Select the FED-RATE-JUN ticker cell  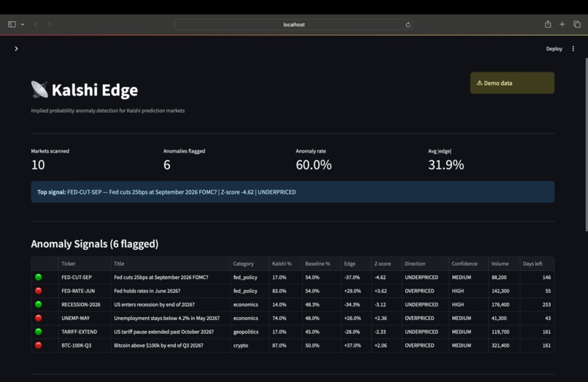pos(85,291)
